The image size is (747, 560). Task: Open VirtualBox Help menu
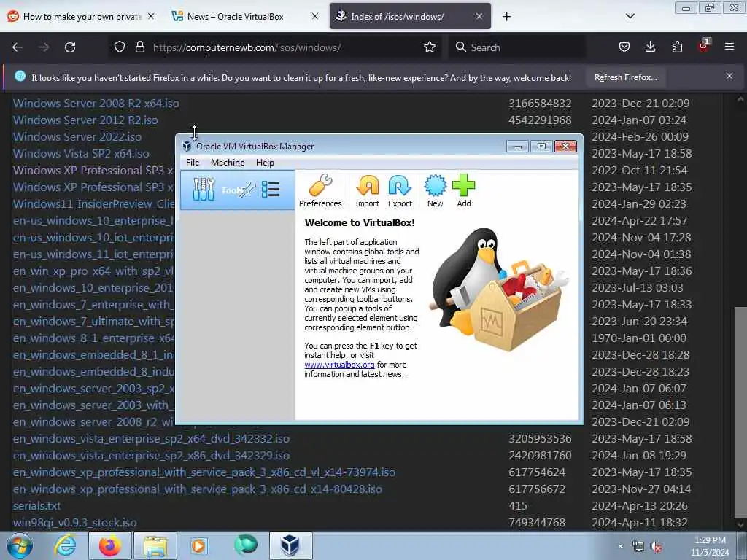coord(265,163)
